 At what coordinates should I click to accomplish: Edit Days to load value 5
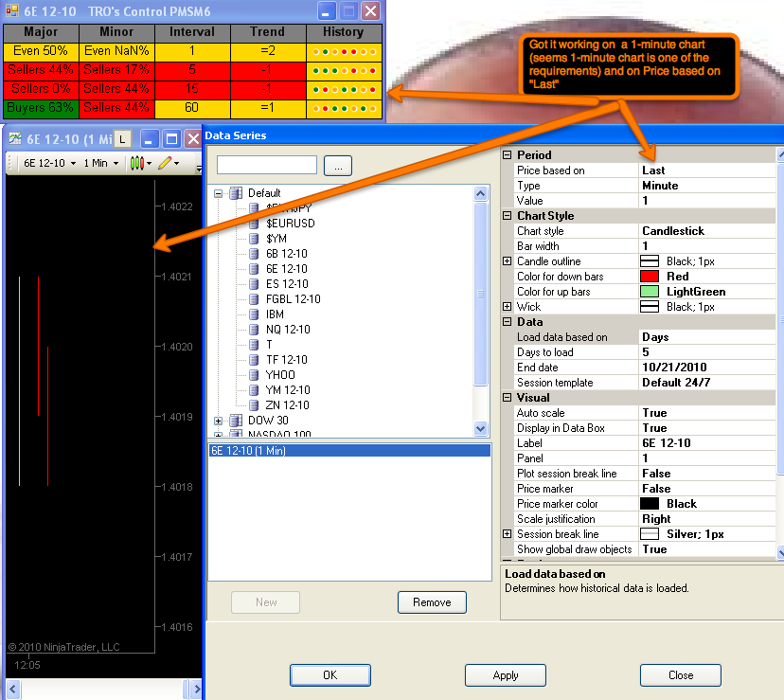click(x=707, y=352)
